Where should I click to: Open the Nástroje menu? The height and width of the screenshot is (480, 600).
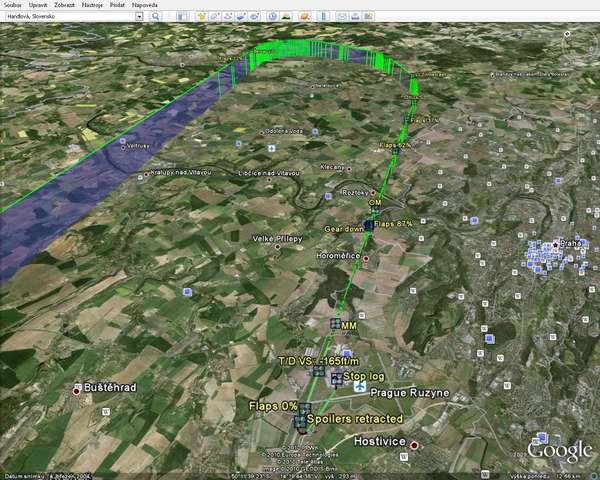tap(92, 5)
